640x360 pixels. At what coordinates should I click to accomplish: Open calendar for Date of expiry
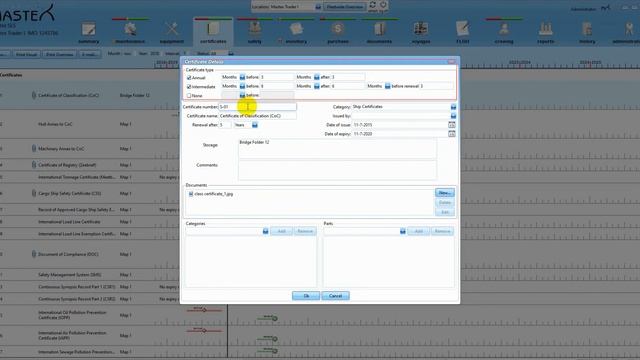(x=452, y=134)
